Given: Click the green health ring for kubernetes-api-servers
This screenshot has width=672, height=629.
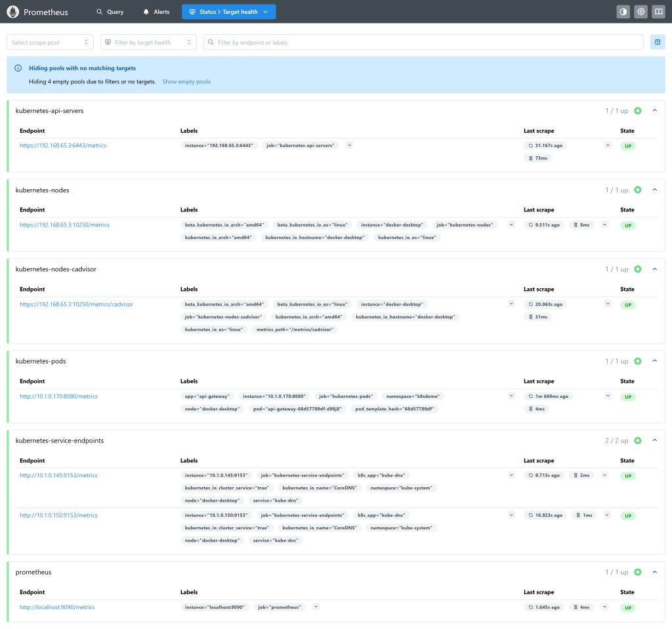Looking at the screenshot, I should (x=638, y=110).
